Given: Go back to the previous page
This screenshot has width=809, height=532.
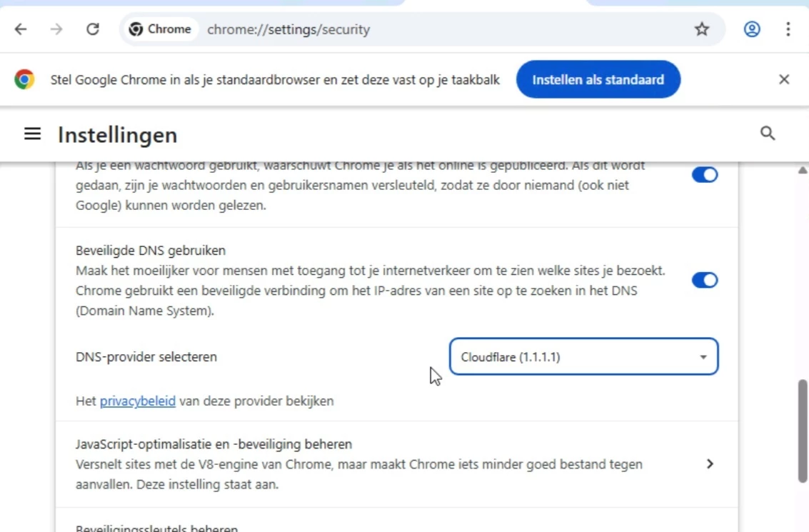Looking at the screenshot, I should [21, 29].
